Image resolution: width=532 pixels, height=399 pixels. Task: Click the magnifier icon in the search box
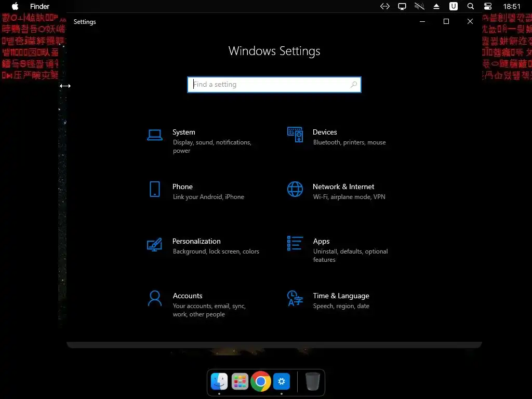353,85
